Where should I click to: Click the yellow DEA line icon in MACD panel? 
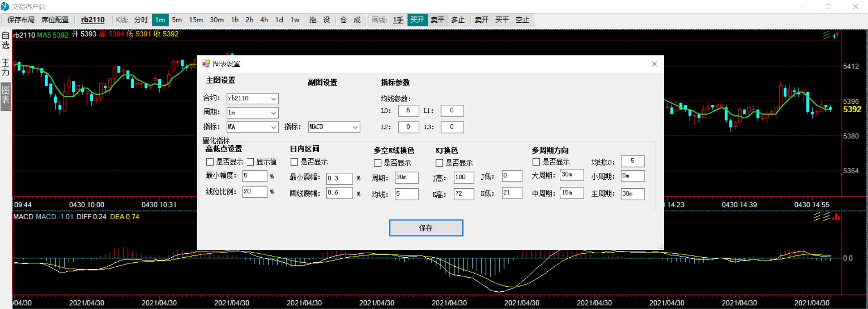point(817,217)
